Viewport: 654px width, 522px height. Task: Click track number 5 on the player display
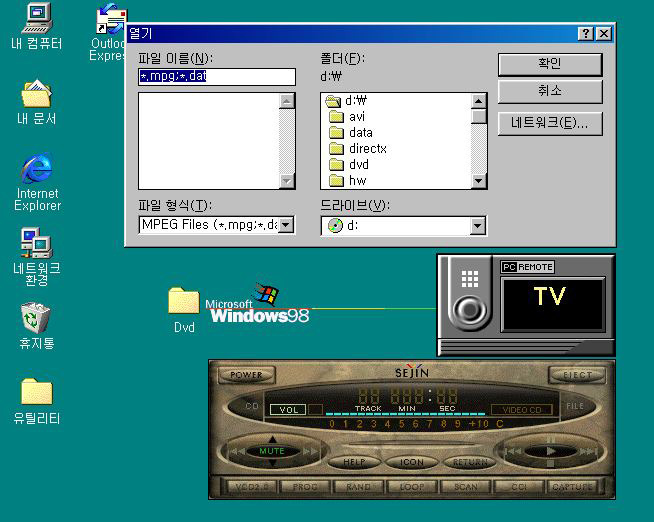[x=401, y=424]
